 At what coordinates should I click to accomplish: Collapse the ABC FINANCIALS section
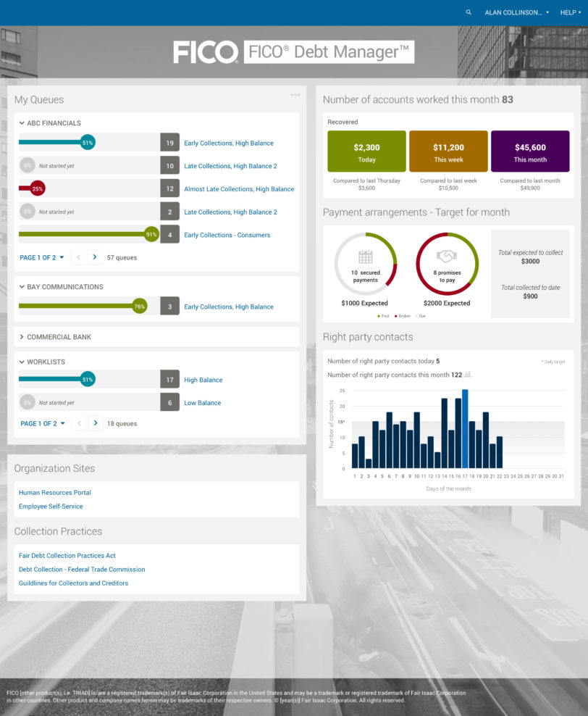tap(22, 123)
